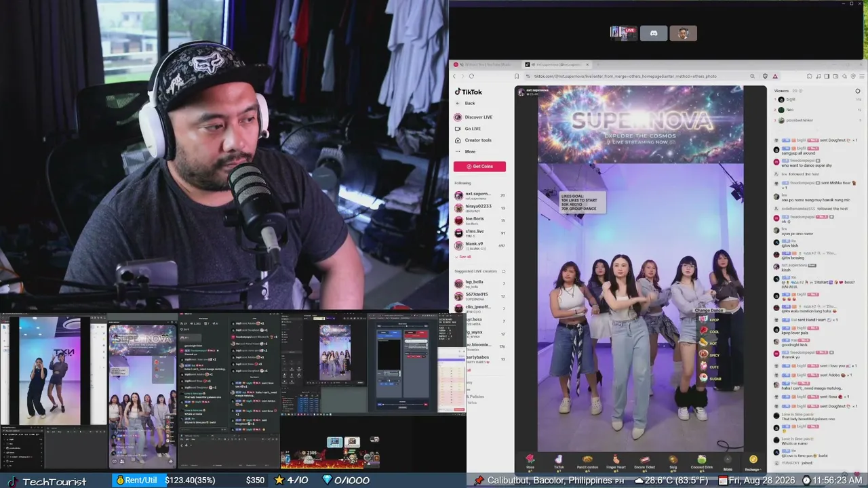Click the Back link in TikTok sidebar
Viewport: 868px width, 488px height.
[465, 103]
